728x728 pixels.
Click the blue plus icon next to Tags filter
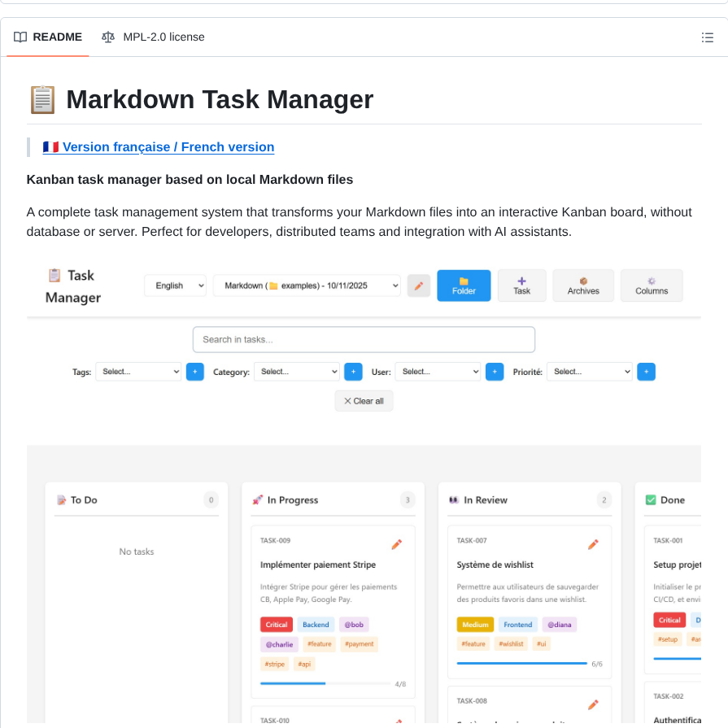click(194, 371)
